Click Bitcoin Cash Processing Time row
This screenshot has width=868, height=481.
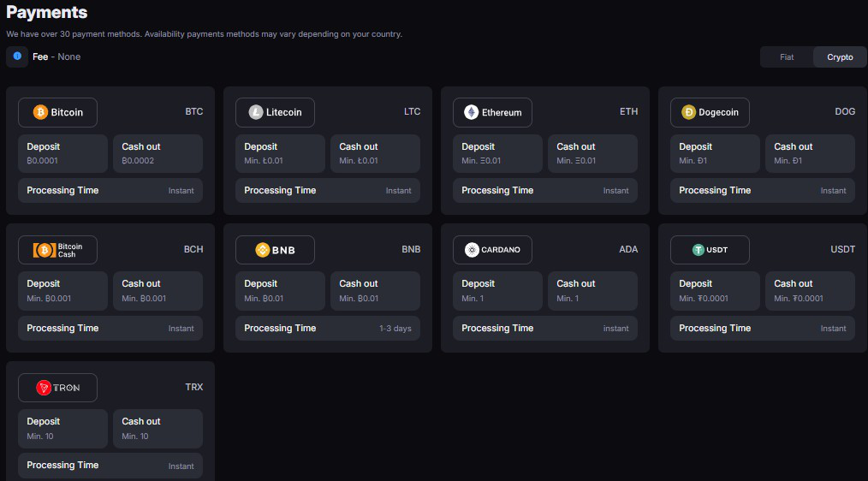tap(110, 329)
